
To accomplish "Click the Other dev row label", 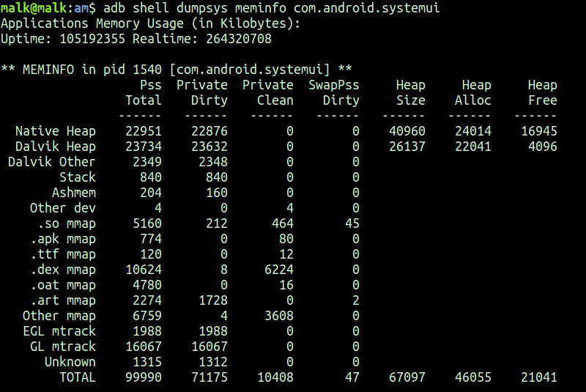I will pyautogui.click(x=63, y=208).
